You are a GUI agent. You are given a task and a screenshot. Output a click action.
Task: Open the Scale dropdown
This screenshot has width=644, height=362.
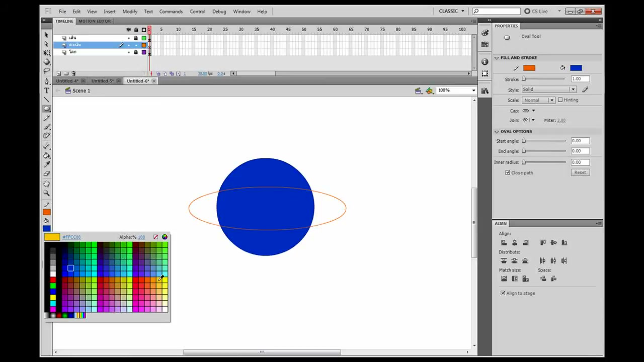(x=538, y=100)
